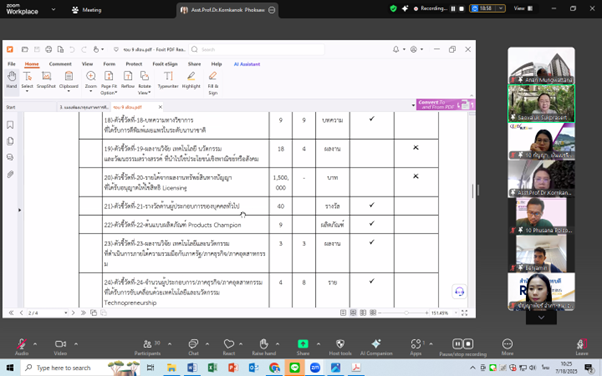Activate the Highlight tool
Image resolution: width=602 pixels, height=376 pixels.
191,80
